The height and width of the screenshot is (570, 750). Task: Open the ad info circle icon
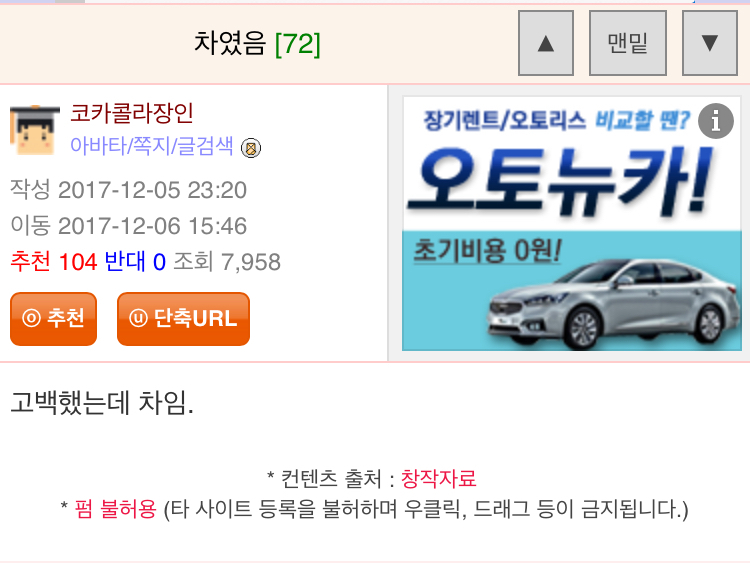[x=716, y=121]
